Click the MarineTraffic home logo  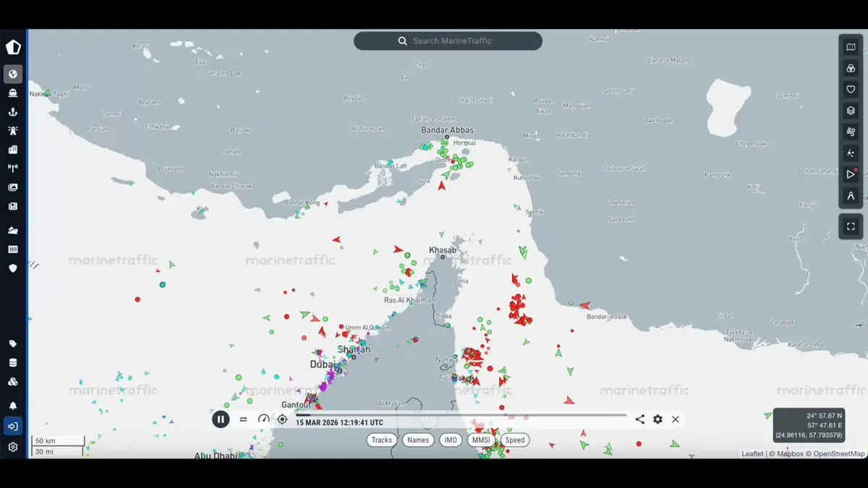click(13, 46)
